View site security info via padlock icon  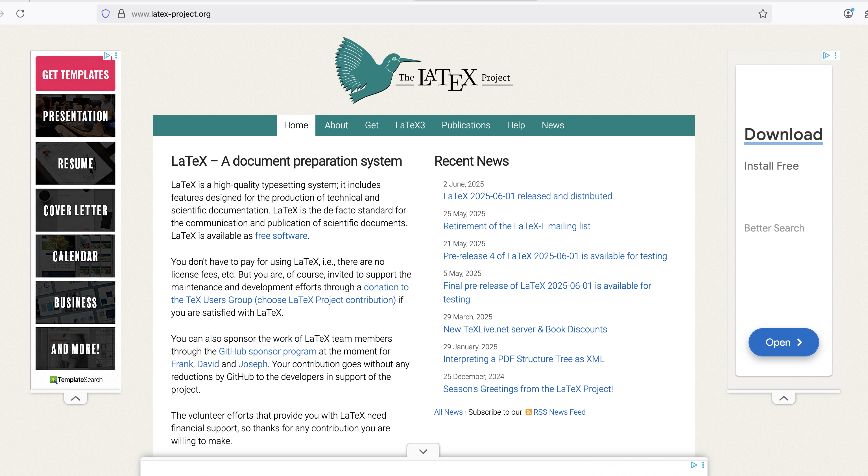[x=121, y=14]
